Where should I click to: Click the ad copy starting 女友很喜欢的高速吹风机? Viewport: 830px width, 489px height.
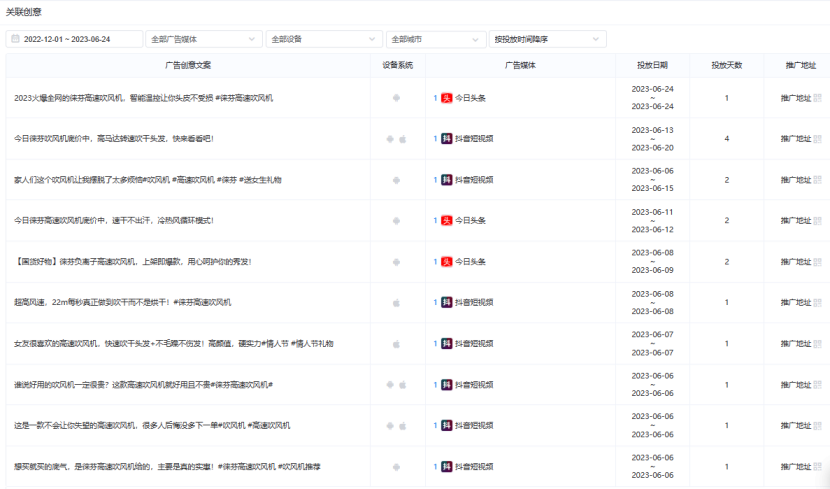174,343
